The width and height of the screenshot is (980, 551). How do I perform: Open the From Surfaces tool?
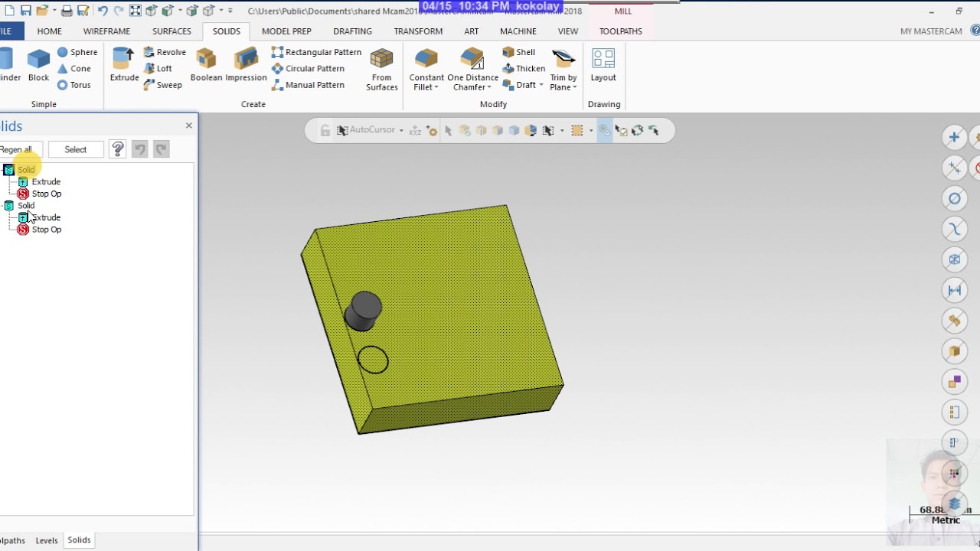(x=381, y=61)
